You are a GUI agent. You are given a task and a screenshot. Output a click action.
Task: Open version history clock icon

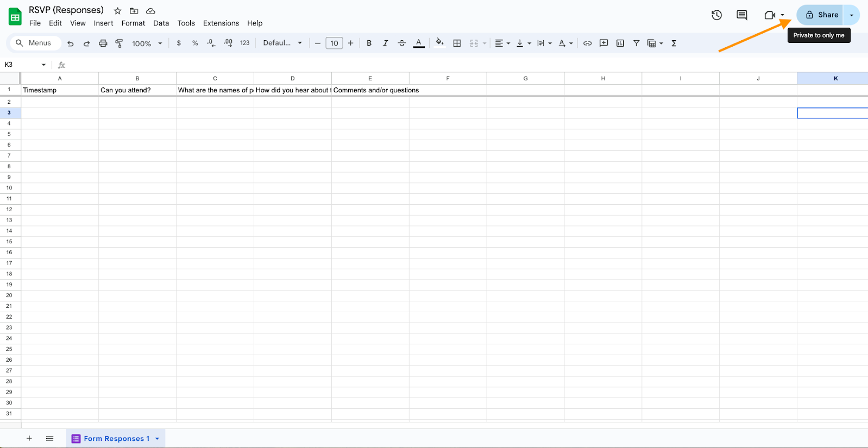716,15
